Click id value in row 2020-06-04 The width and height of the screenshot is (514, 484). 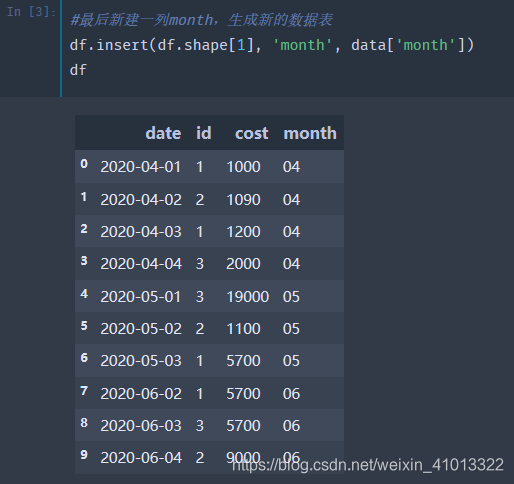tap(200, 458)
